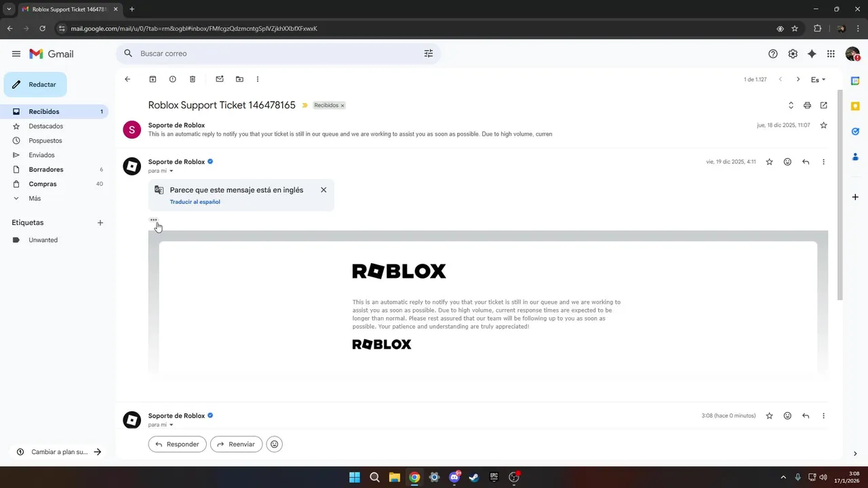Get add-ons plus icon in side panel

tap(855, 197)
